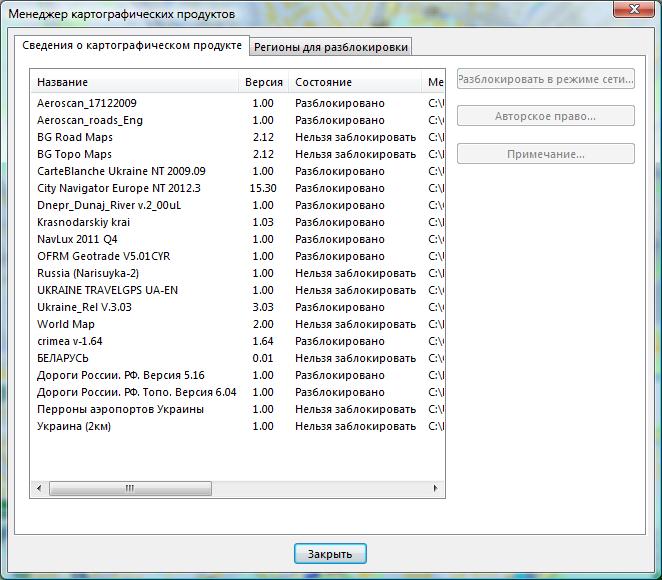Click the Примечание button
Viewport: 662px width, 580px height.
(x=545, y=154)
